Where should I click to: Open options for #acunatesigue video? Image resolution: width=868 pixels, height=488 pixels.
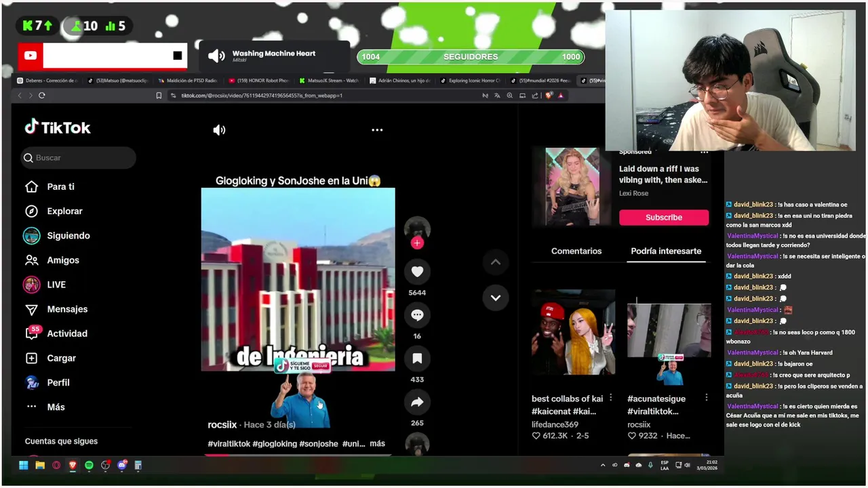pyautogui.click(x=706, y=398)
